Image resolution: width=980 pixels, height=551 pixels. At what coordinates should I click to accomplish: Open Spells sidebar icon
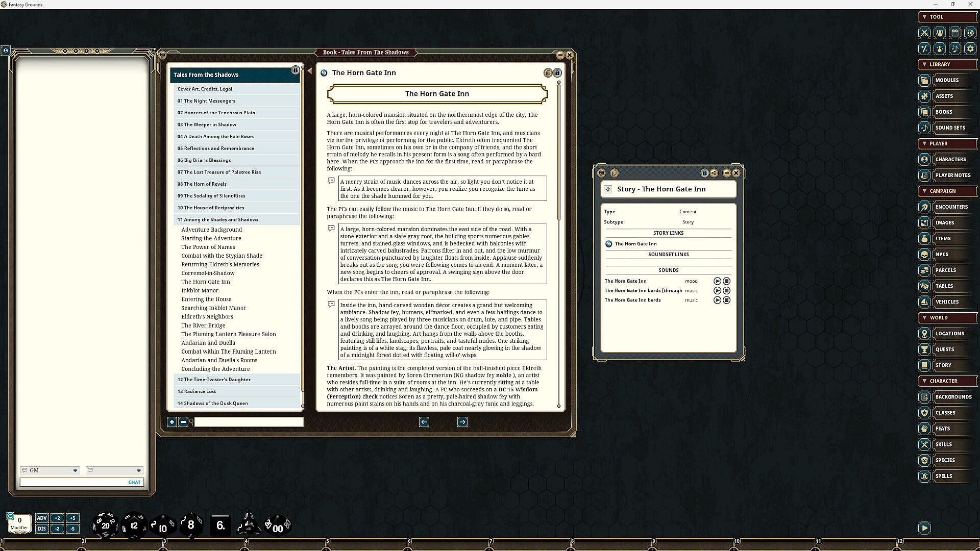tap(924, 476)
